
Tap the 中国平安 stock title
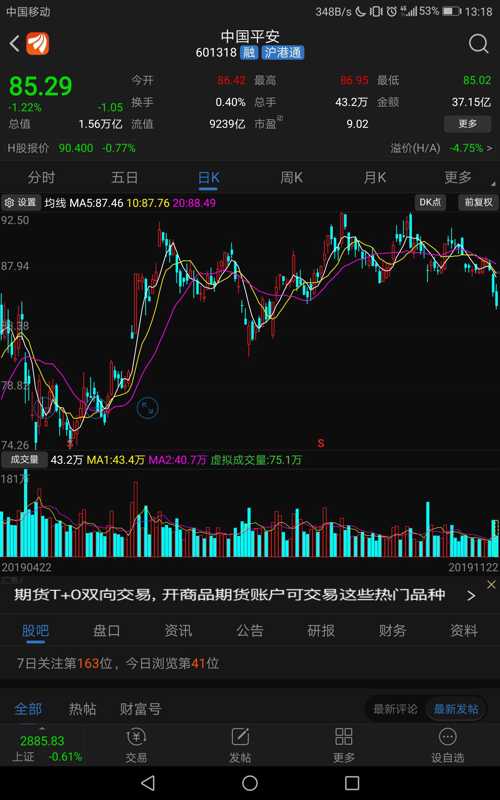pos(250,36)
